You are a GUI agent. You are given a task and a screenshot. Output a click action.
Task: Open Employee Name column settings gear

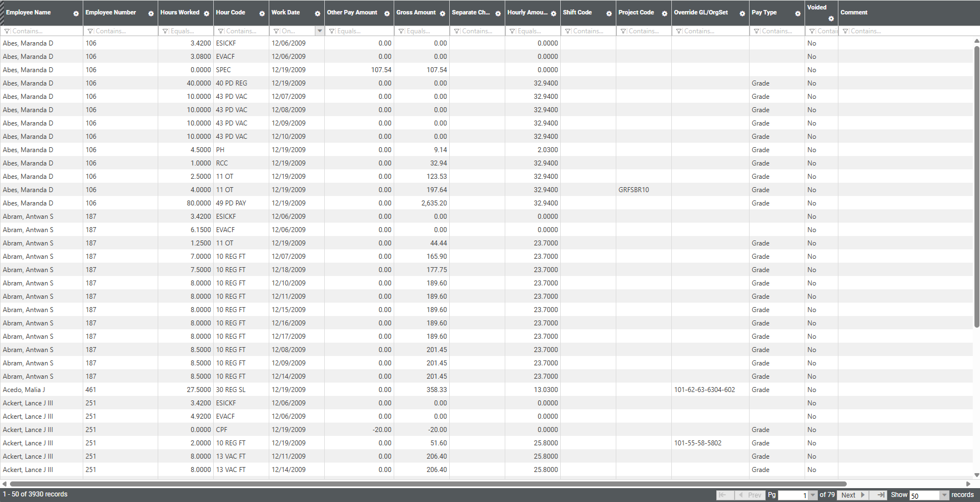76,13
